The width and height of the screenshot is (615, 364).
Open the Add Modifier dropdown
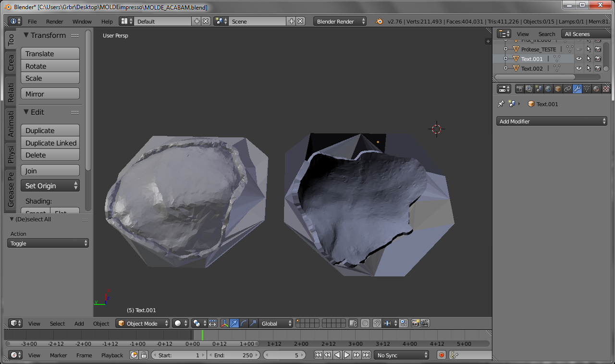[552, 121]
